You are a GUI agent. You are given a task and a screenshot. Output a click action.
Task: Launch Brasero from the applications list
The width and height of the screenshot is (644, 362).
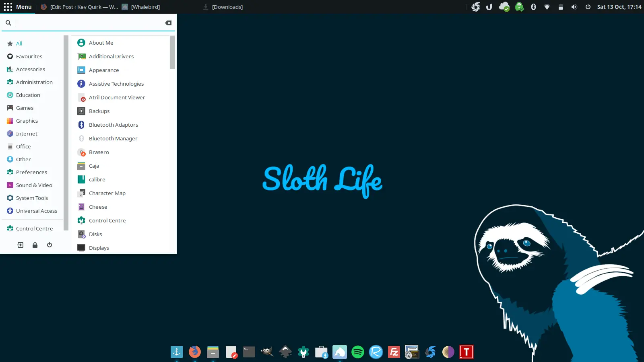[x=99, y=152]
